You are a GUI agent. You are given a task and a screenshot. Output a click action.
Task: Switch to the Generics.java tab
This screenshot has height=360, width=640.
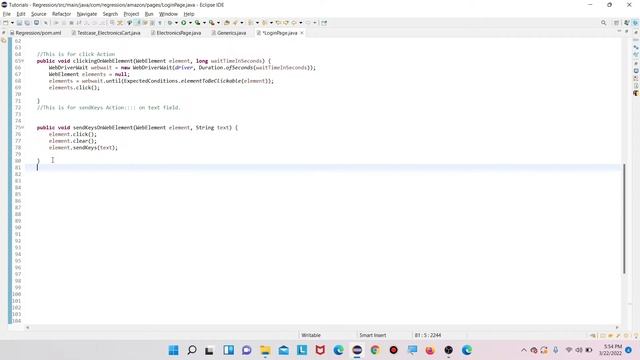tap(229, 33)
